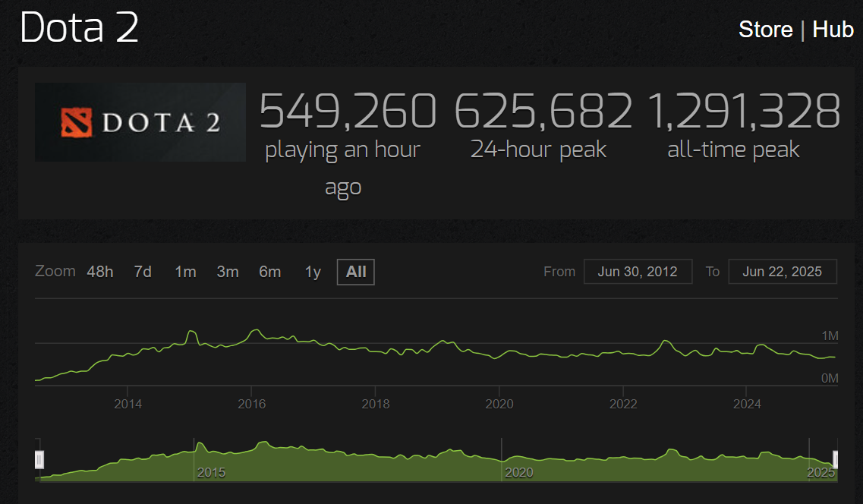The height and width of the screenshot is (504, 863).
Task: Click the 2015 navigator marker
Action: pyautogui.click(x=211, y=473)
